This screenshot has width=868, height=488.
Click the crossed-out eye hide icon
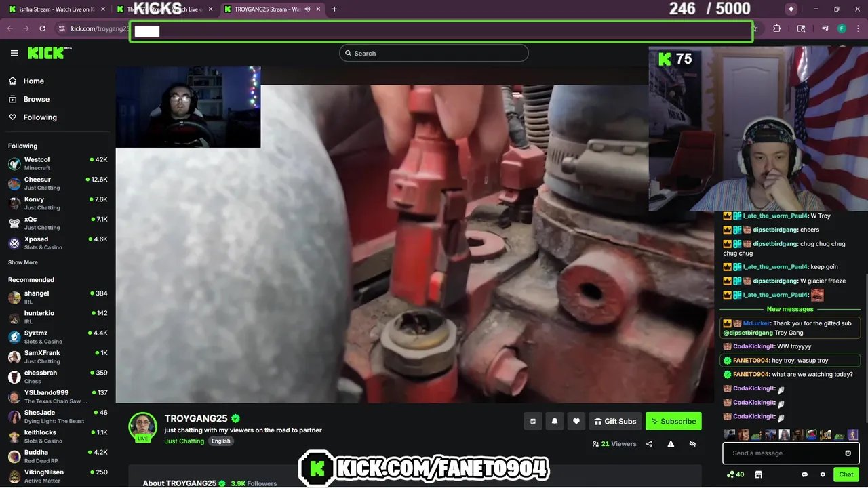click(692, 444)
